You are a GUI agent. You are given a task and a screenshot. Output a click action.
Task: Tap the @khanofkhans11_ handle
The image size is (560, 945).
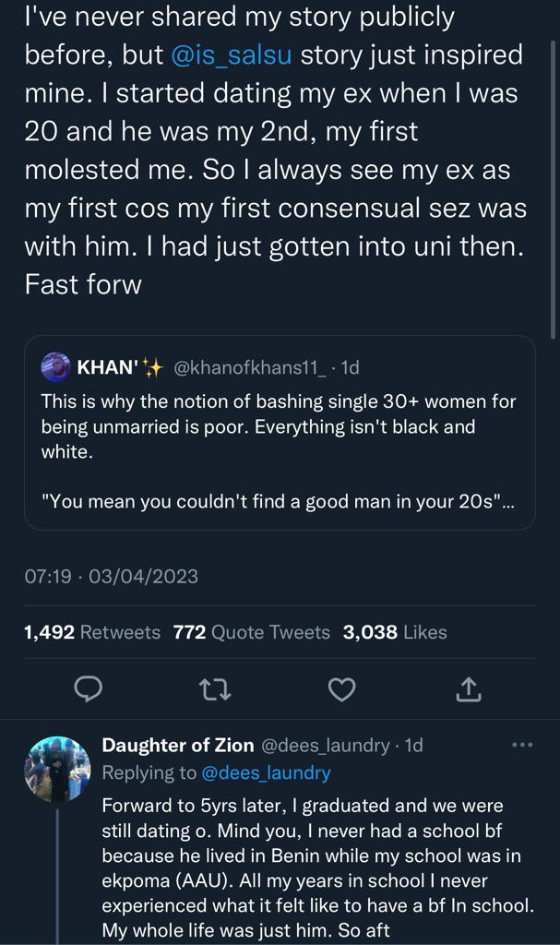coord(250,367)
